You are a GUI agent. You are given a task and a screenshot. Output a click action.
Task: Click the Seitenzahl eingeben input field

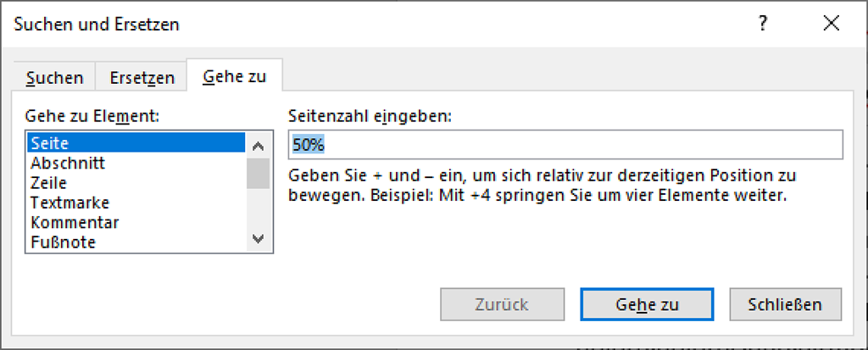pos(565,145)
